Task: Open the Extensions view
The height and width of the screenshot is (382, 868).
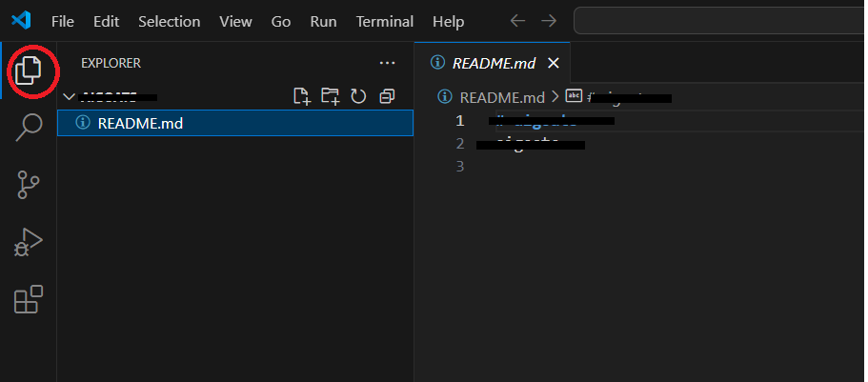Action: tap(29, 299)
